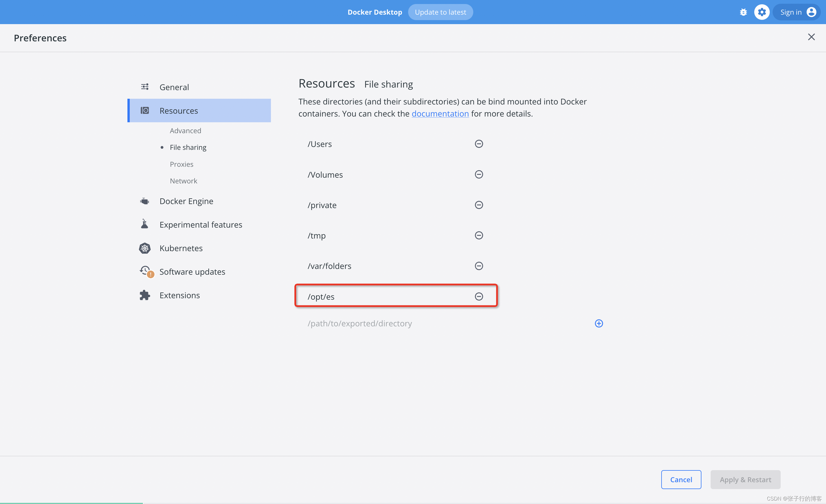Go to Experimental features

coord(199,225)
